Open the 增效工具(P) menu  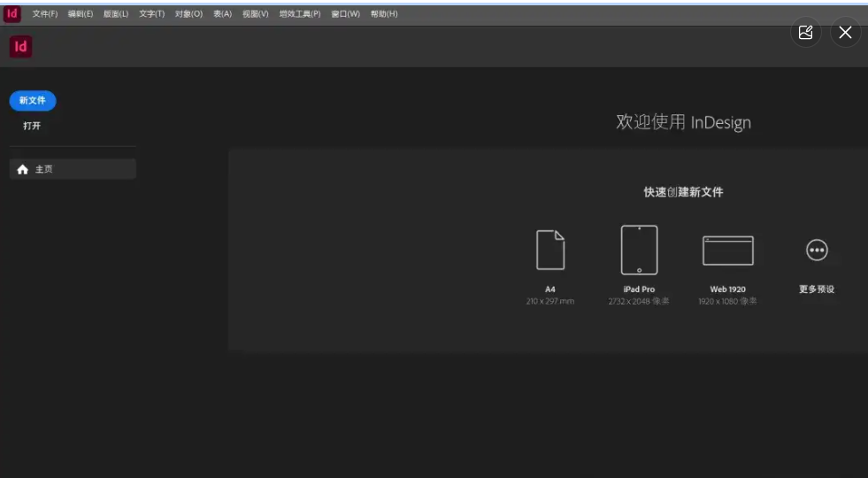pos(299,14)
